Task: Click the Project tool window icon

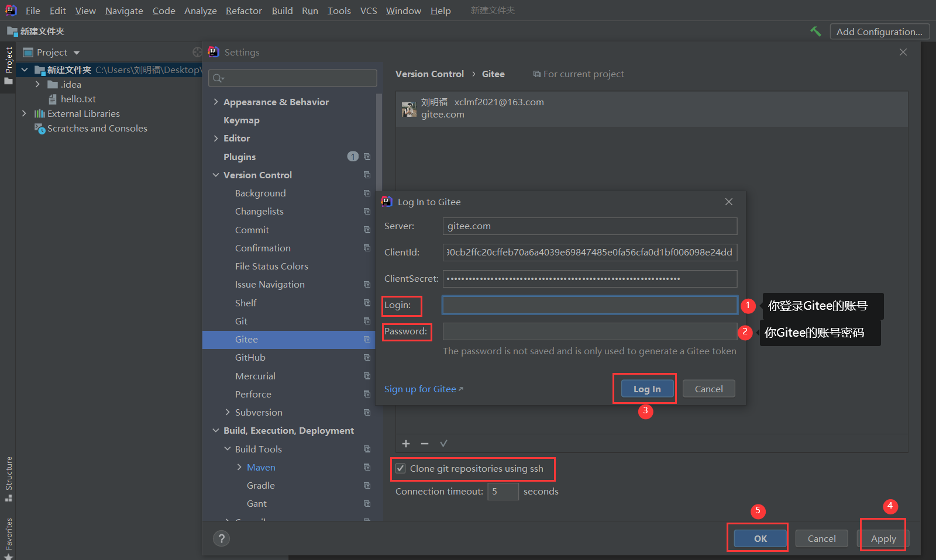Action: click(27, 53)
